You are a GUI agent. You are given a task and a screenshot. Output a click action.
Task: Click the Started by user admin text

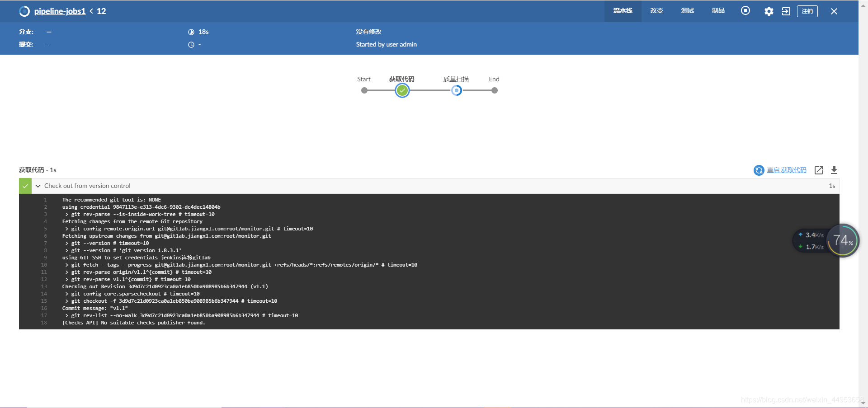pyautogui.click(x=386, y=44)
